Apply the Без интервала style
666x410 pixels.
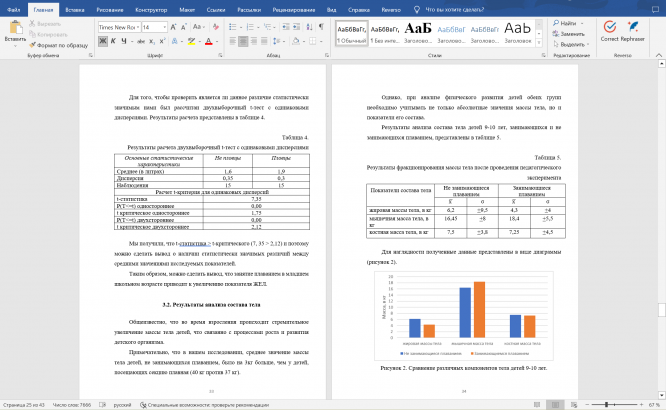[x=385, y=33]
